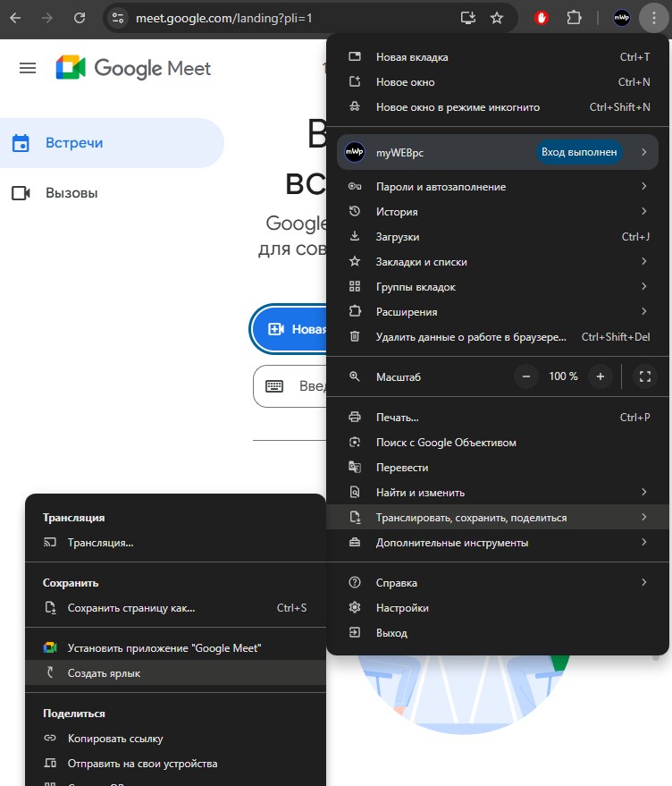
Task: Expand the Расширения submenu
Action: tap(499, 312)
